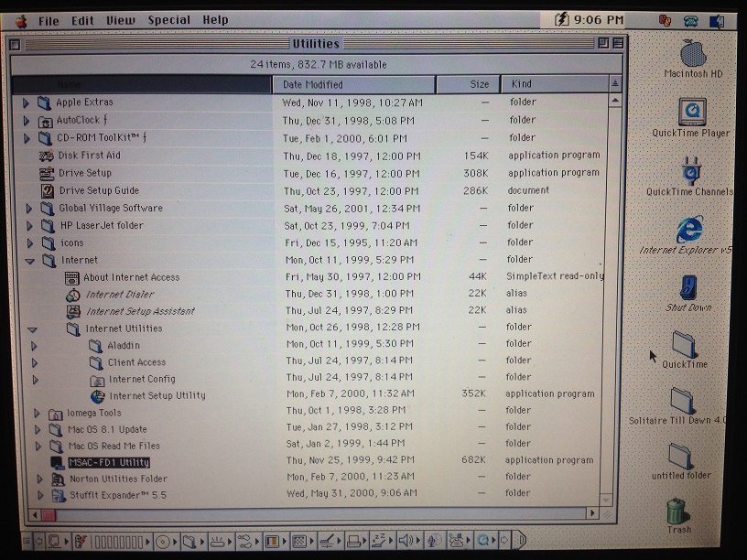The height and width of the screenshot is (560, 747).
Task: Select the Solitaire Till Dawn folder icon
Action: pyautogui.click(x=682, y=401)
